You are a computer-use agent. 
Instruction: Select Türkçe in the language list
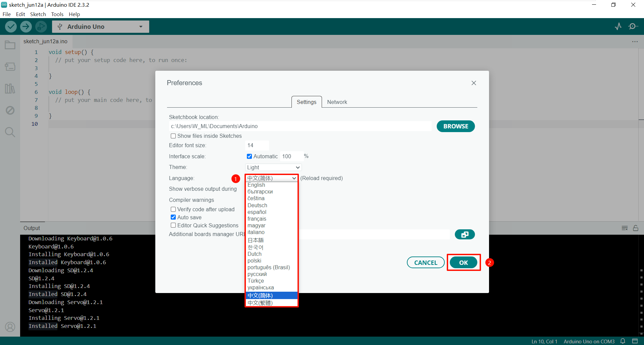pos(272,281)
